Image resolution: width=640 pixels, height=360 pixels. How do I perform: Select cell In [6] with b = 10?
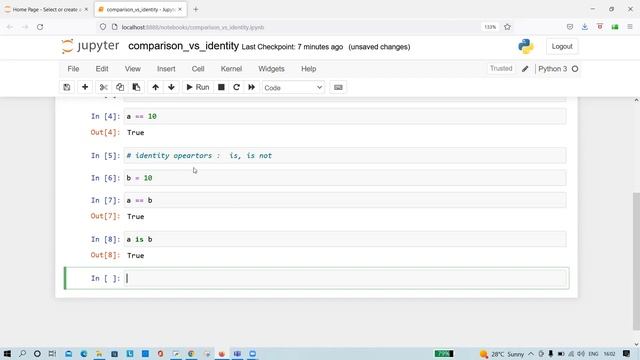[x=345, y=178]
